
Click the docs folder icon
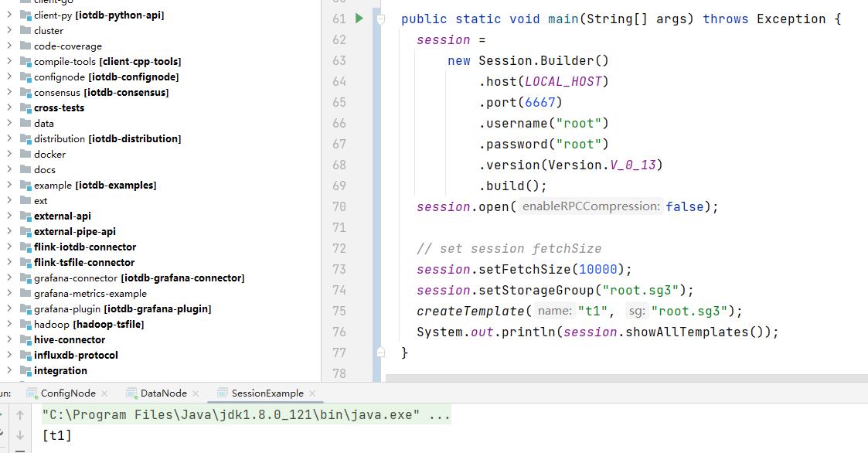26,169
